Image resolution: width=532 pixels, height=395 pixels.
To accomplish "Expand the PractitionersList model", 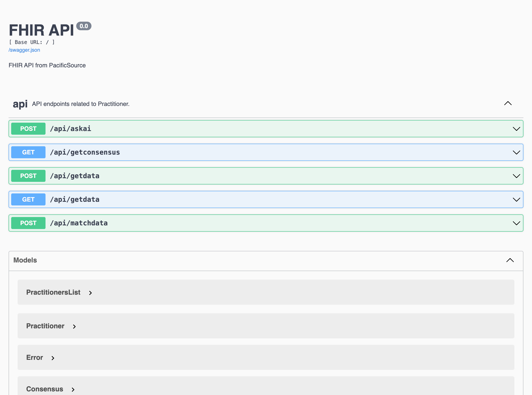I will coord(91,292).
